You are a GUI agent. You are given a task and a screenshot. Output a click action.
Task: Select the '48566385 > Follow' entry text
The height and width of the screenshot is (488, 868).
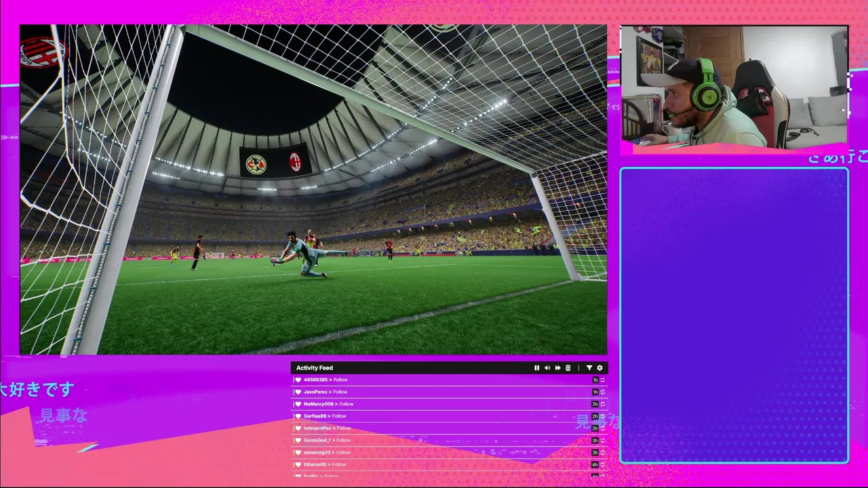point(325,380)
